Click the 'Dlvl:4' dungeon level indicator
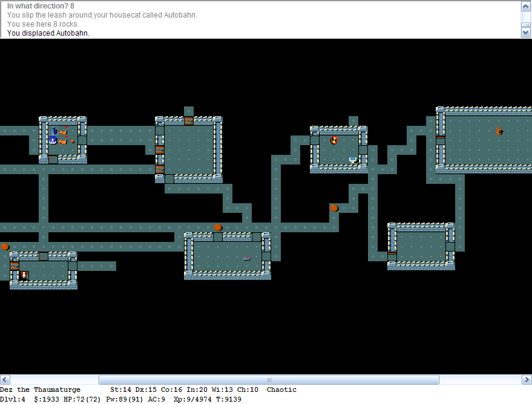This screenshot has height=404, width=532. coord(13,399)
